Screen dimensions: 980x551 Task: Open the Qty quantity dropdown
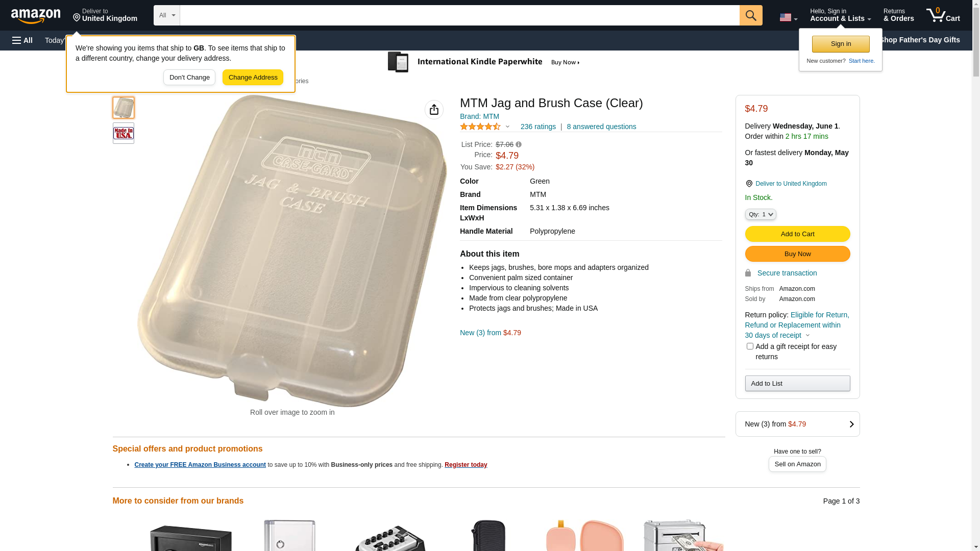(761, 215)
